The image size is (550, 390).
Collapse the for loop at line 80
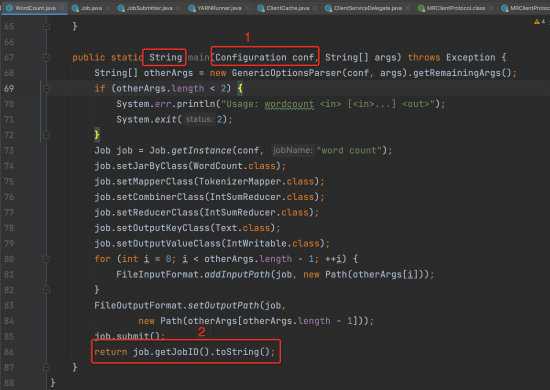(x=46, y=259)
